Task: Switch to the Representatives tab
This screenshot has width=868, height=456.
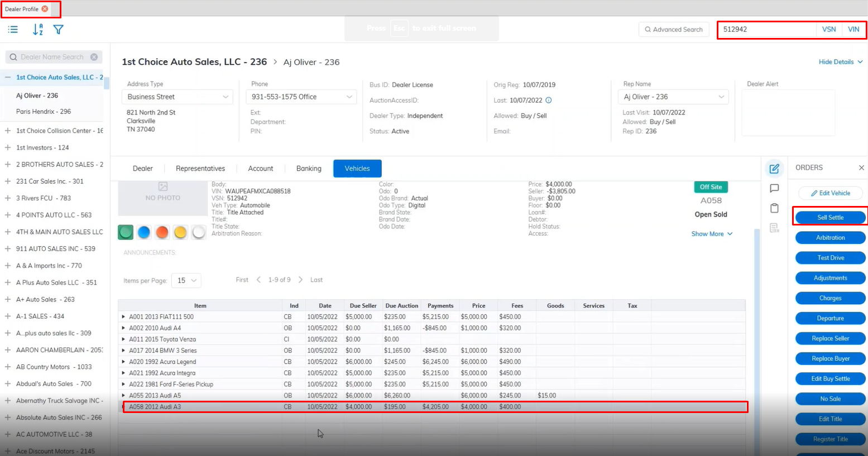Action: coord(200,169)
